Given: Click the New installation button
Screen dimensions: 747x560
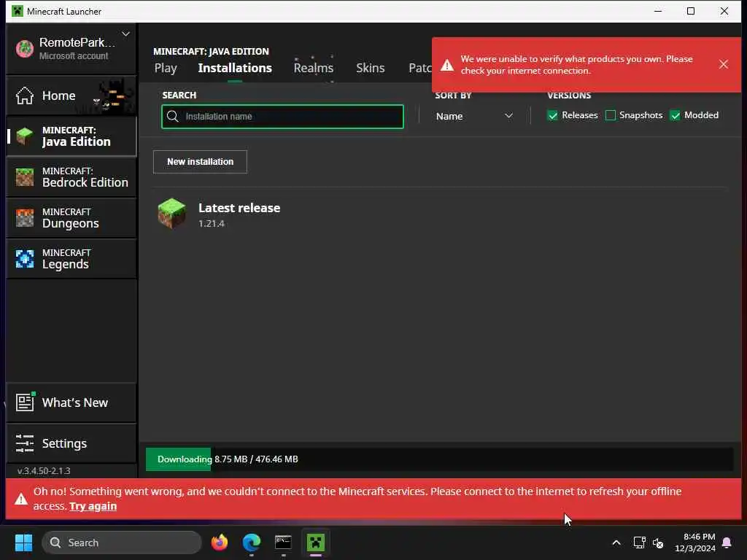Looking at the screenshot, I should [x=200, y=162].
